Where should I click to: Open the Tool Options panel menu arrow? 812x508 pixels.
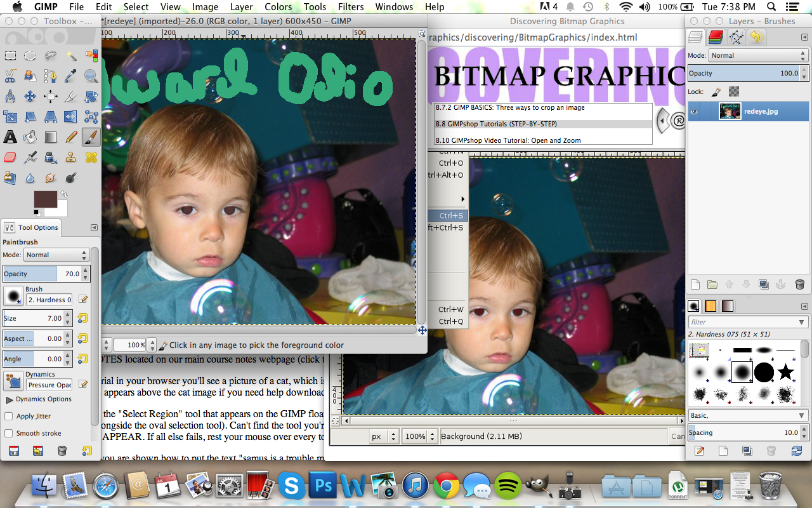(94, 227)
